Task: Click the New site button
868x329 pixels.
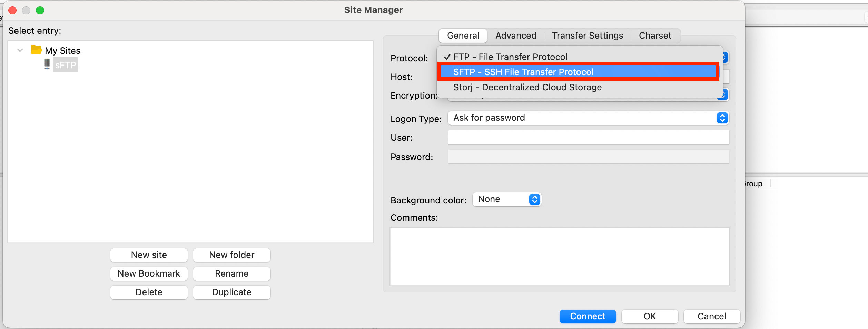Action: 149,255
